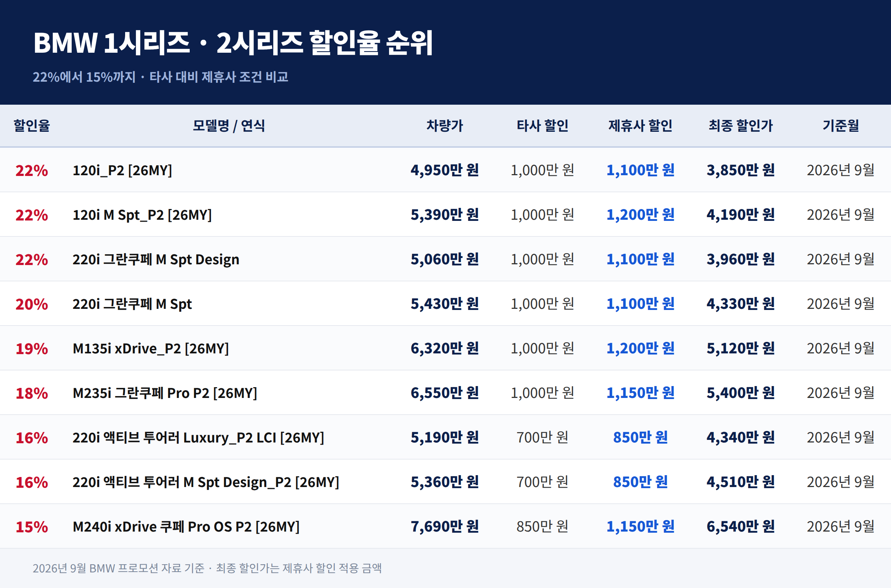Click model name 120i_P2 [26MY]

coord(122,170)
